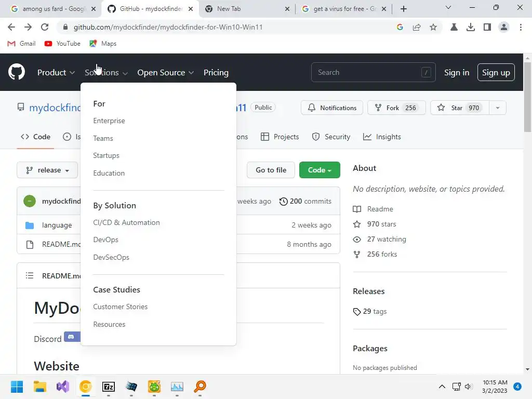Reload the page

(45, 27)
